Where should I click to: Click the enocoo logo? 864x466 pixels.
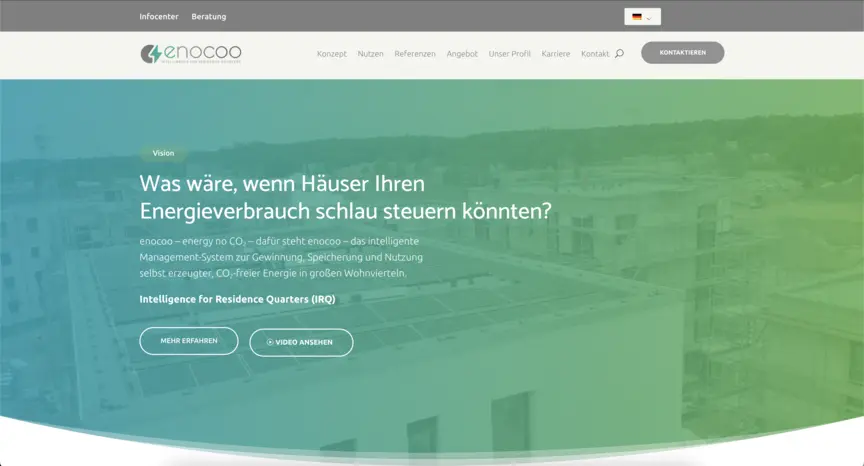pyautogui.click(x=191, y=54)
